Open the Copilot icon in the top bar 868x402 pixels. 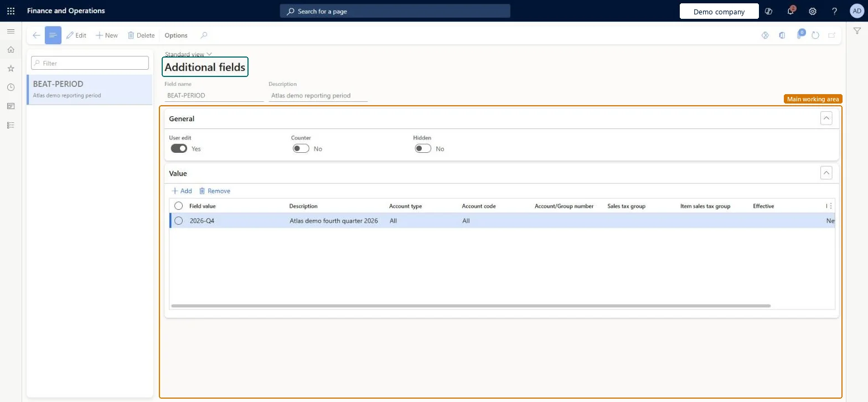coord(768,11)
